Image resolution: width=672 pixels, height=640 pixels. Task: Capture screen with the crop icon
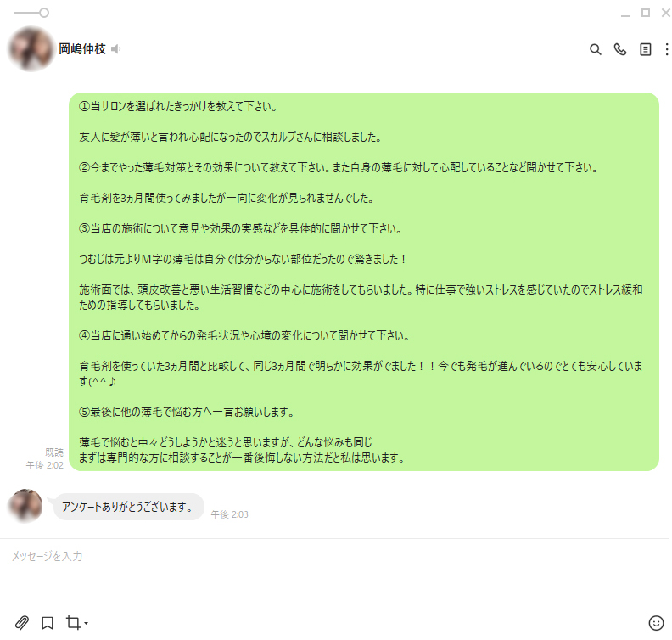click(x=73, y=622)
